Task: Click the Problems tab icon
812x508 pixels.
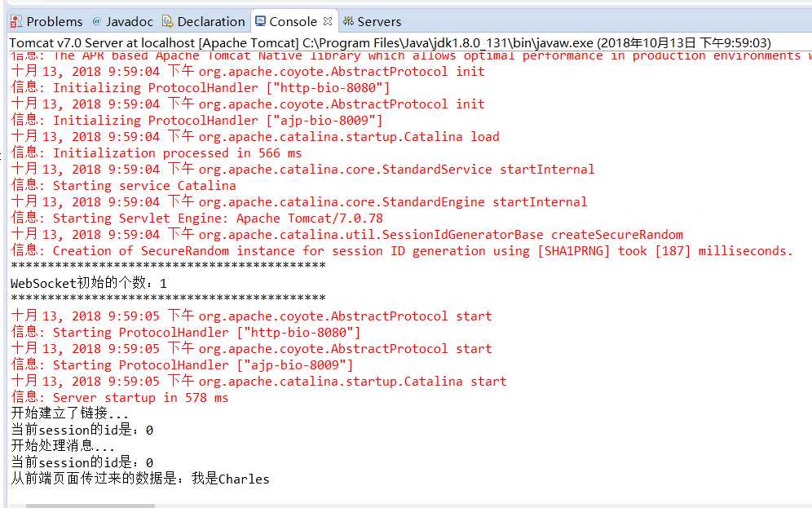Action: coord(16,22)
